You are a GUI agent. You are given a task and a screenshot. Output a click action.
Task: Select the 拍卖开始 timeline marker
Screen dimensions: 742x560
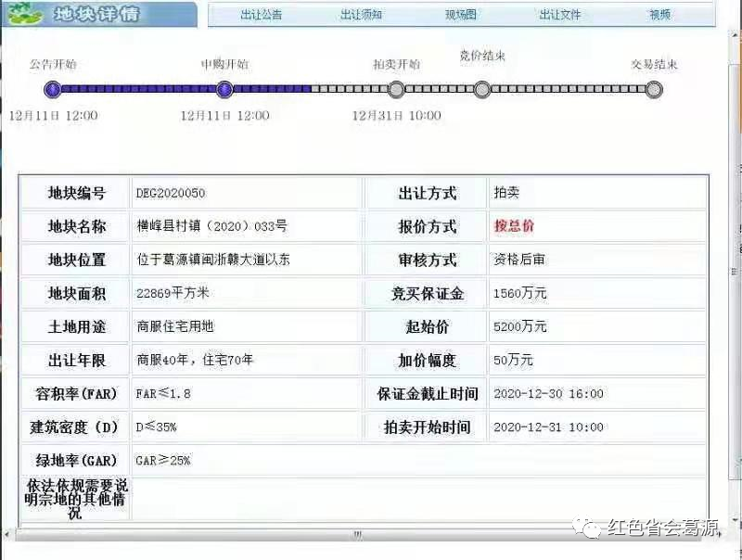396,89
